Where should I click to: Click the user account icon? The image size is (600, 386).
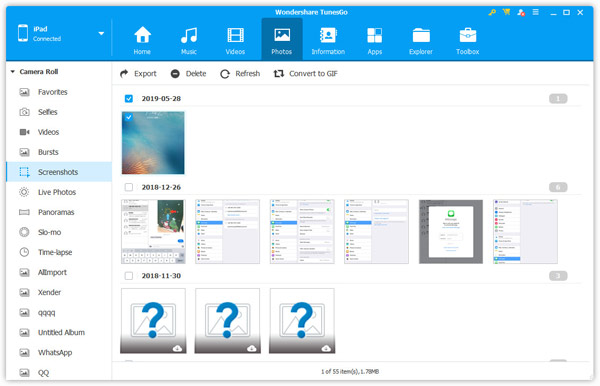coord(521,13)
